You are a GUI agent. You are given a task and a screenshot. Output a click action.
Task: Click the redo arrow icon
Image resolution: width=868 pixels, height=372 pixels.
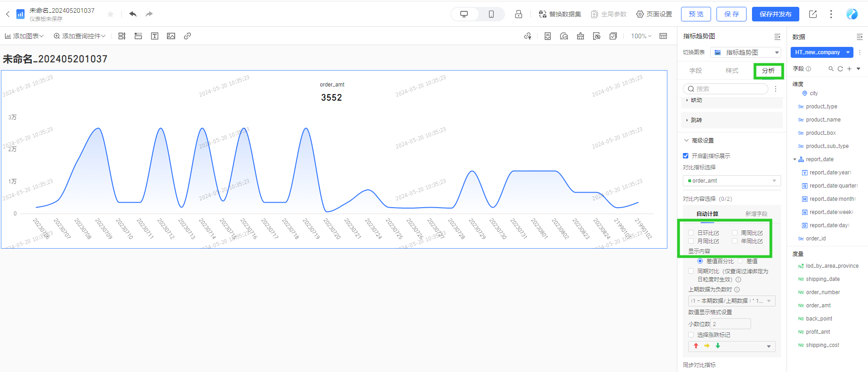149,14
